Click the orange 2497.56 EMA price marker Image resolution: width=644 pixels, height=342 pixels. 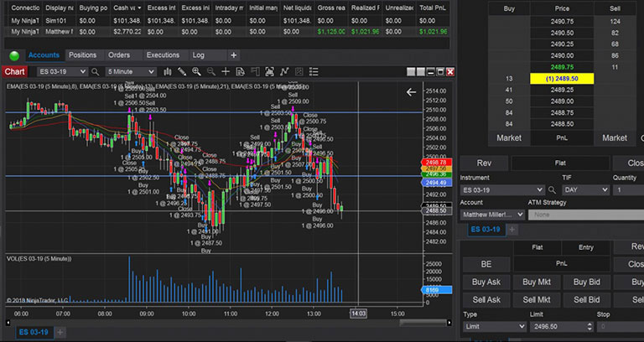pyautogui.click(x=437, y=168)
